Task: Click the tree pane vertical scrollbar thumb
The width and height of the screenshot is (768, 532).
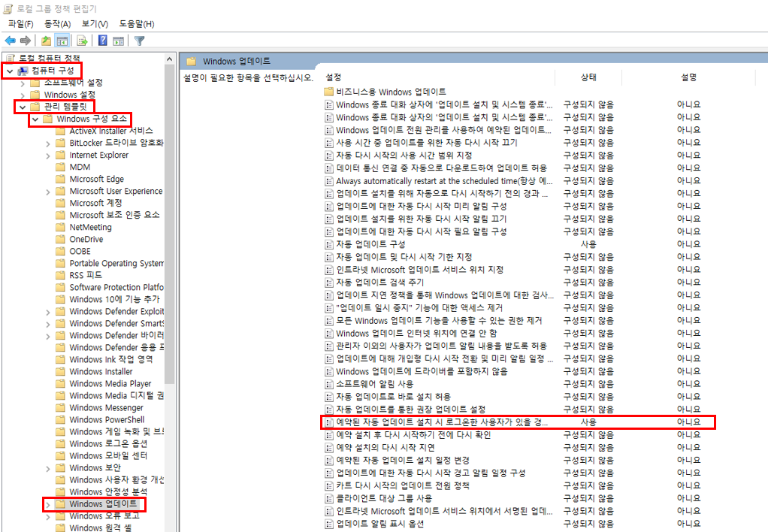Action: (170, 223)
